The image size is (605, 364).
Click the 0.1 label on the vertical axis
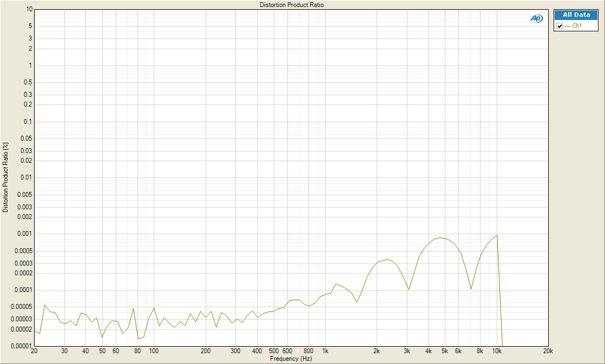pyautogui.click(x=28, y=122)
